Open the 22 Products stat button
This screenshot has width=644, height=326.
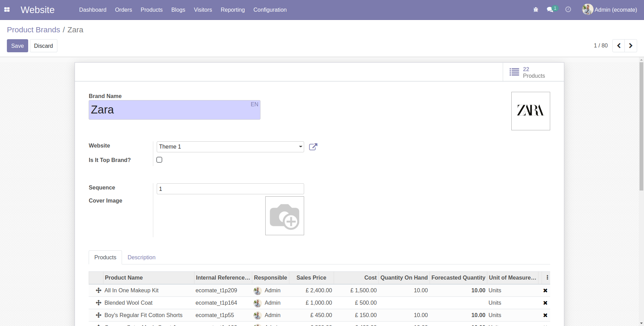click(533, 72)
